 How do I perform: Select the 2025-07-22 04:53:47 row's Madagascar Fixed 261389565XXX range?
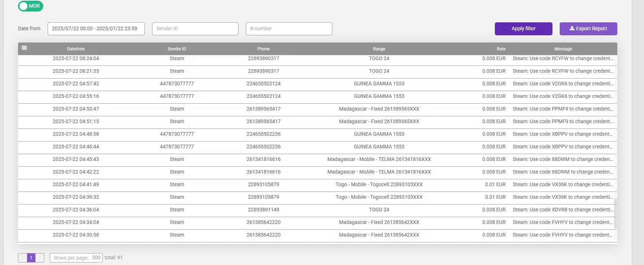coord(379,109)
